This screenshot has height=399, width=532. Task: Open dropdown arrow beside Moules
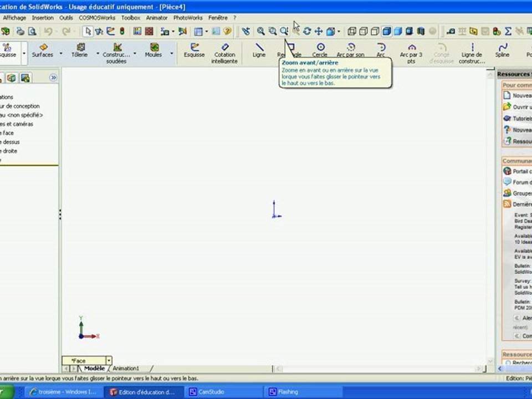tap(171, 54)
